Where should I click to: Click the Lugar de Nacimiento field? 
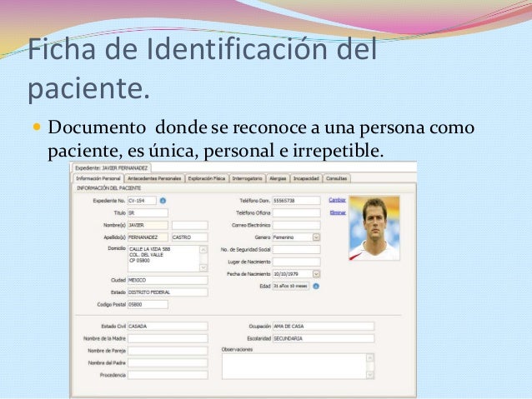(x=296, y=262)
